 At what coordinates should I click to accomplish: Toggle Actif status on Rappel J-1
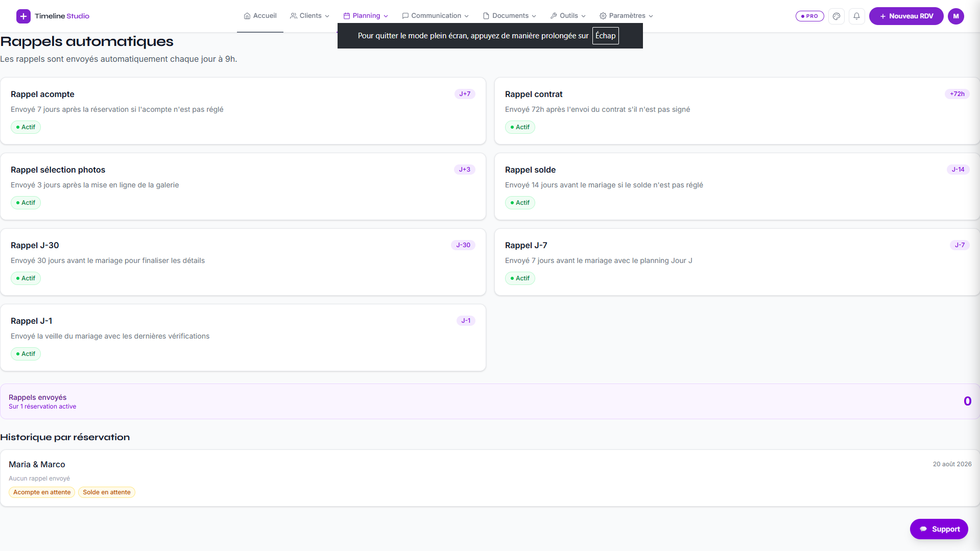[x=26, y=354]
